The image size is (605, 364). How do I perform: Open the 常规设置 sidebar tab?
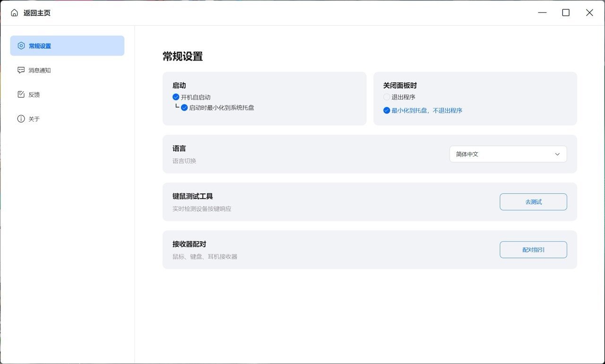(x=67, y=46)
